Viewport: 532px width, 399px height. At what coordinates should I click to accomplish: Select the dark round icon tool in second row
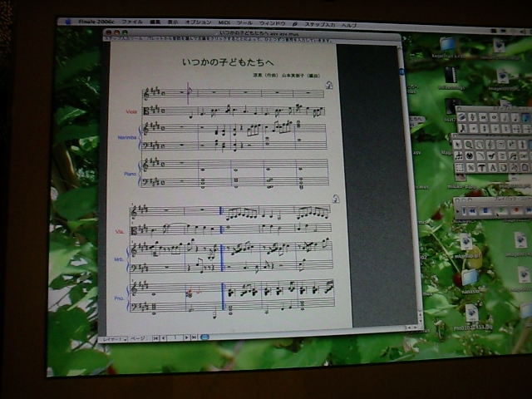pyautogui.click(x=469, y=156)
